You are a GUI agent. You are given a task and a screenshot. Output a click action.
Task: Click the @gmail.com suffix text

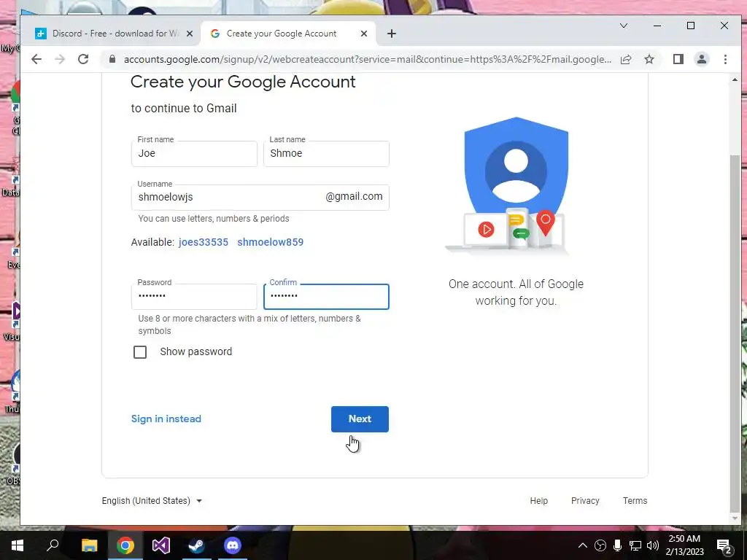pos(354,197)
